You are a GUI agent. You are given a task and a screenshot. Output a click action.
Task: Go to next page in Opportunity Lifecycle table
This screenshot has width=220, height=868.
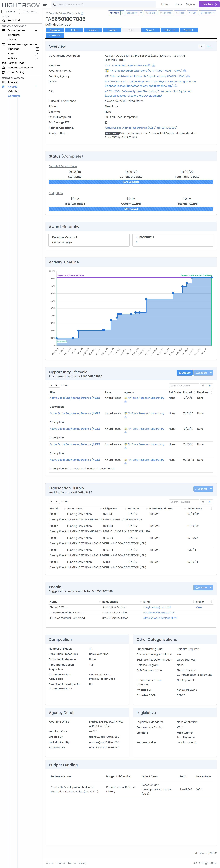click(210, 386)
